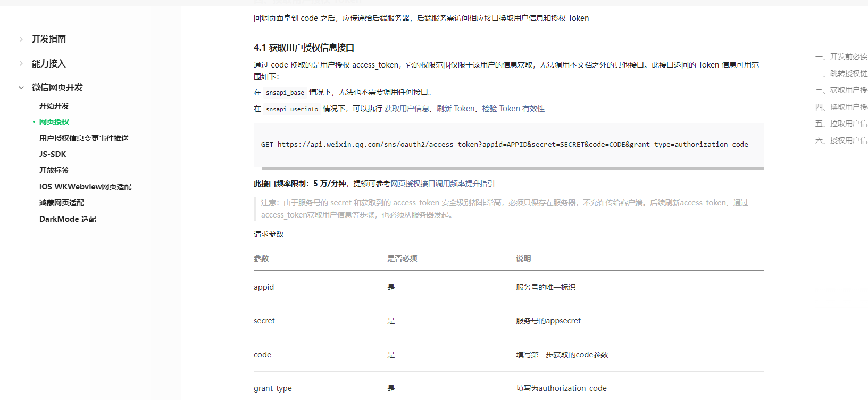The width and height of the screenshot is (868, 400).
Task: Select 微信网页开发 in the sidebar
Action: coord(57,88)
